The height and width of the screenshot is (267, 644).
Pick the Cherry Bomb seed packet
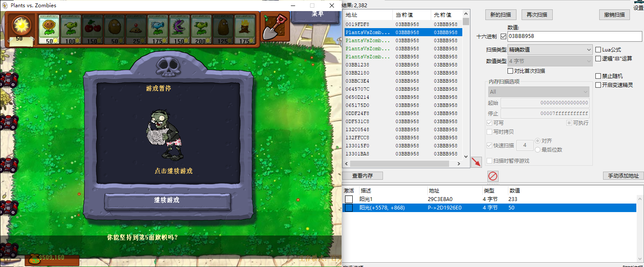click(x=93, y=29)
